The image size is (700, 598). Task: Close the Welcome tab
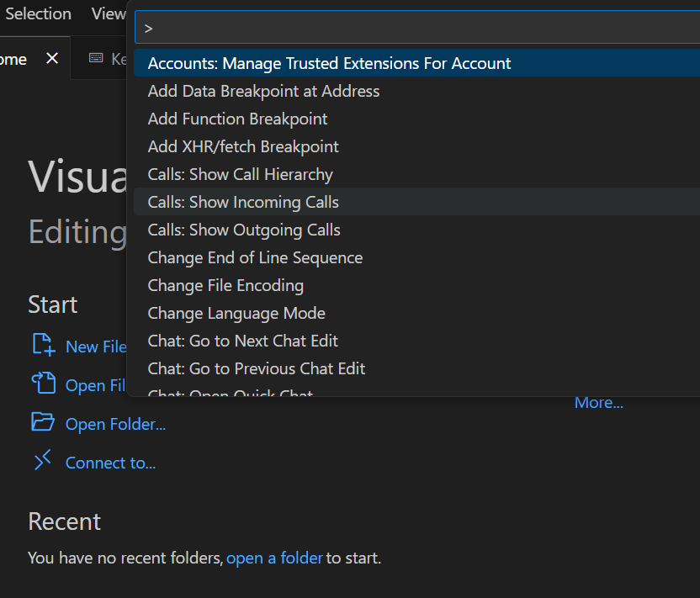(x=52, y=59)
